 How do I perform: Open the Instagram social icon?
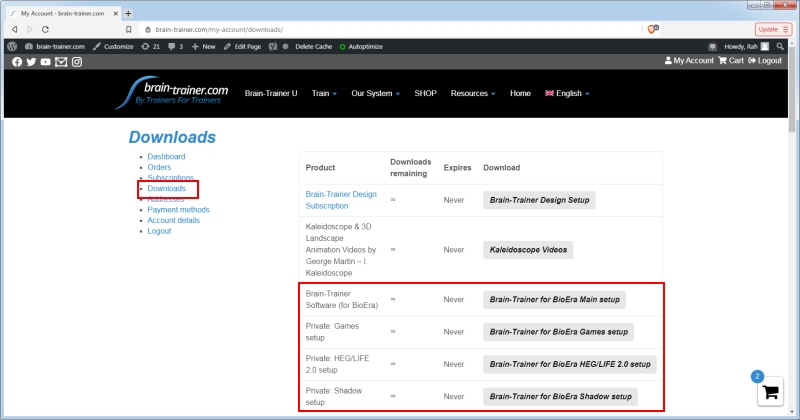[x=77, y=62]
